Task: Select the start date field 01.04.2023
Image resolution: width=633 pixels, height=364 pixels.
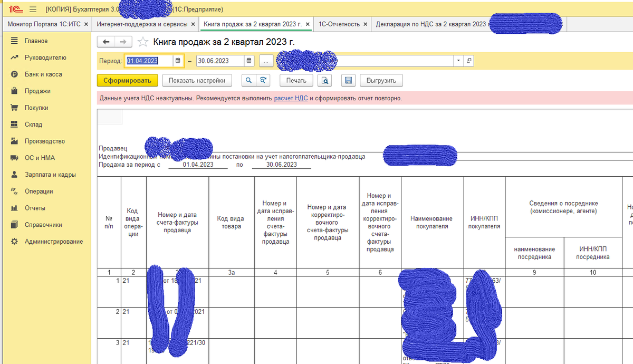Action: click(x=149, y=61)
